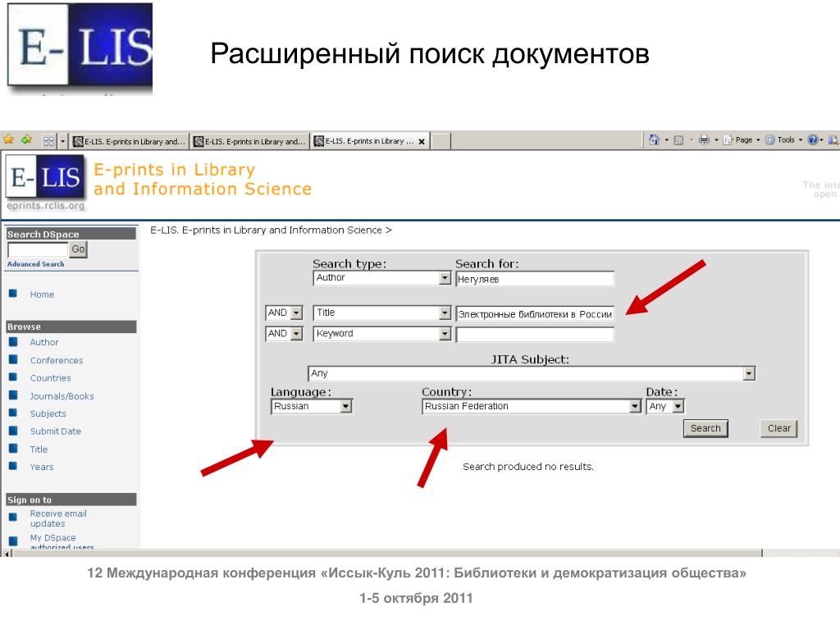Click the Help question mark icon

pos(813,139)
